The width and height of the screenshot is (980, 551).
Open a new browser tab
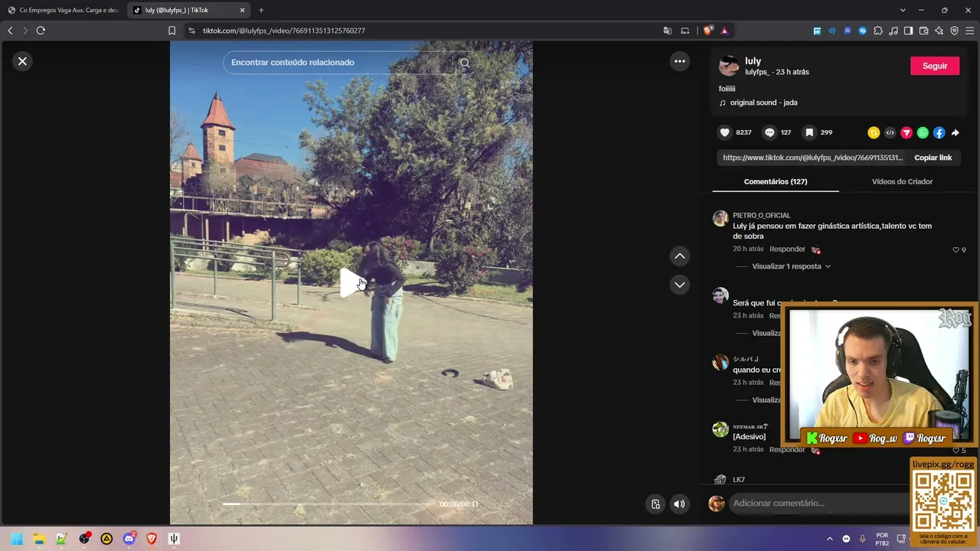261,10
